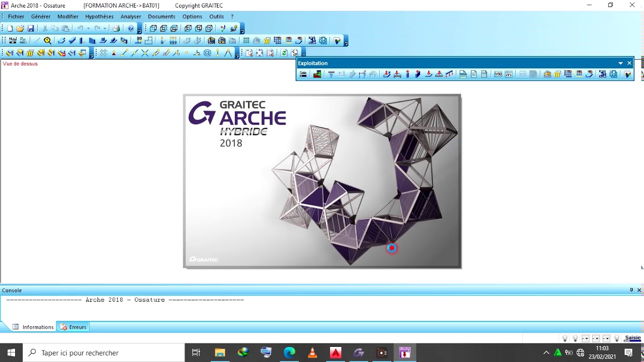Close the Console panel

[x=639, y=290]
